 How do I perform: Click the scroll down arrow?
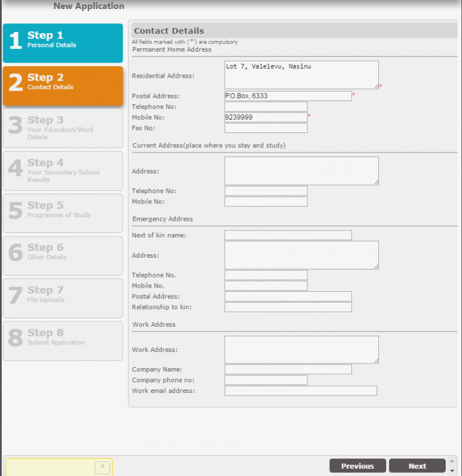452,470
